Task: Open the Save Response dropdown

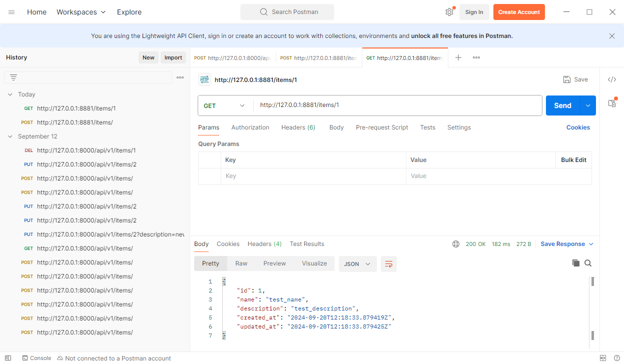Action: pos(567,244)
